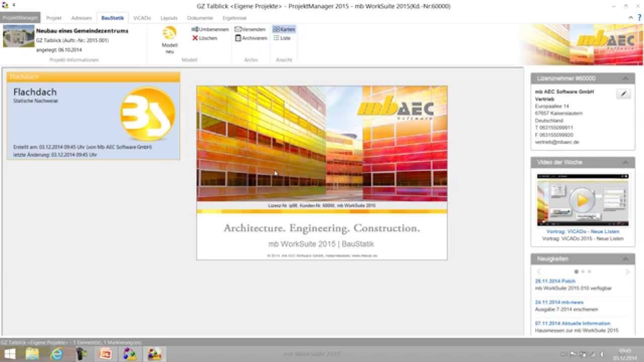Open Internet Explorer from taskbar
Image resolution: width=644 pixels, height=362 pixels.
tap(57, 354)
